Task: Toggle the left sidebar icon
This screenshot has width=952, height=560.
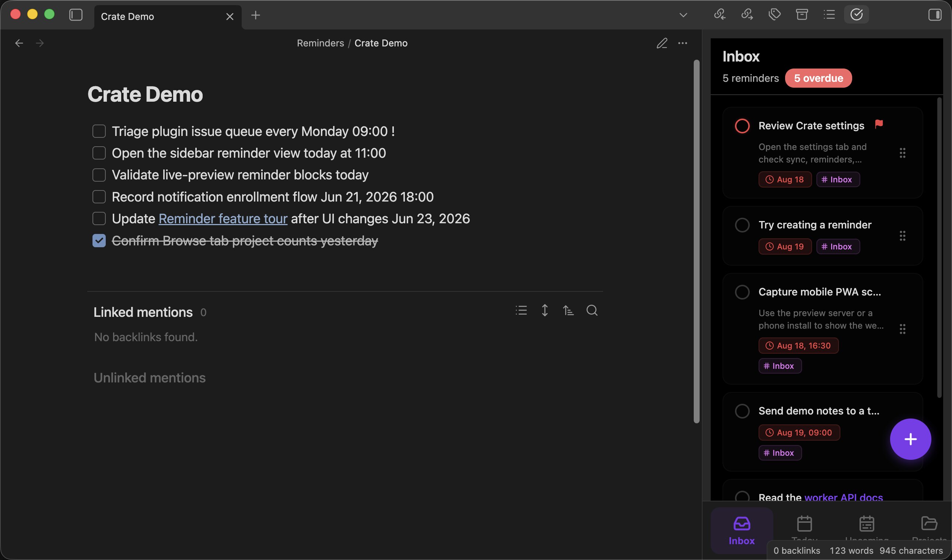Action: click(76, 15)
